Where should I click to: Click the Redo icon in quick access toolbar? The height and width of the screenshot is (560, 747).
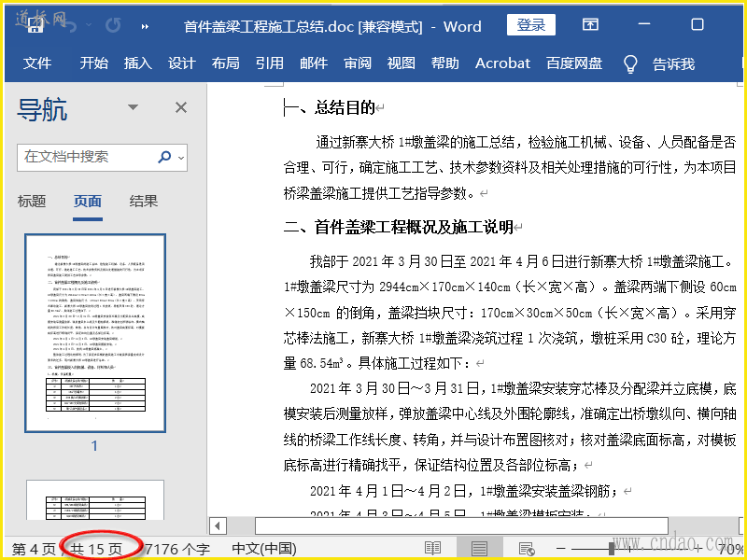tap(113, 25)
